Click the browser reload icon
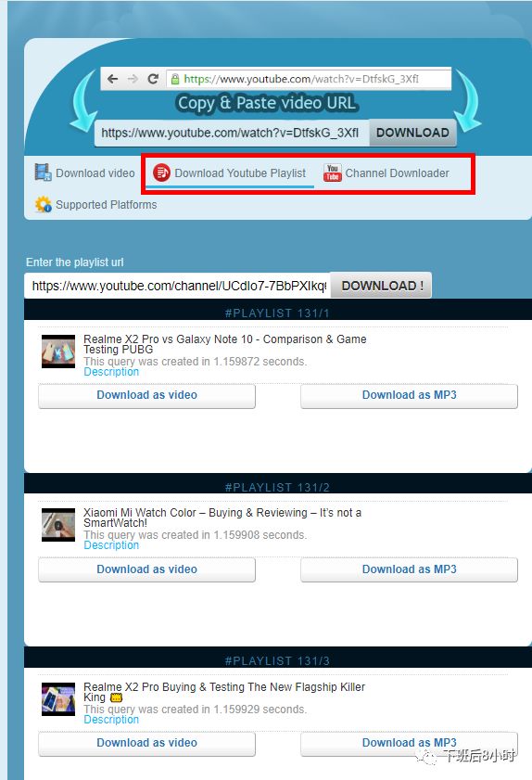 tap(153, 79)
